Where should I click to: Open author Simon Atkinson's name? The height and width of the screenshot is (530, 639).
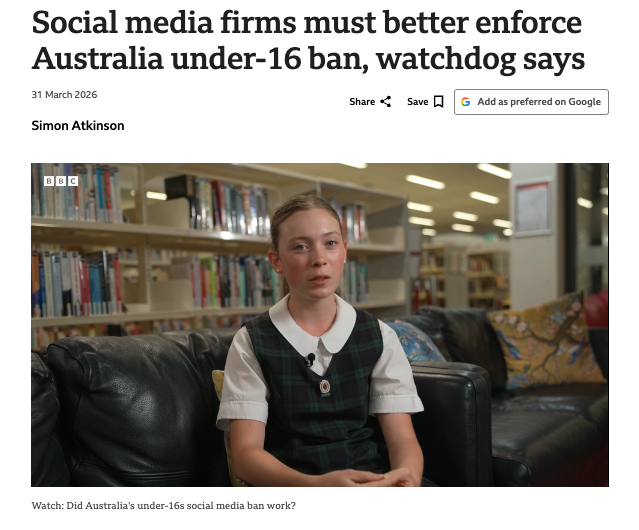click(78, 125)
